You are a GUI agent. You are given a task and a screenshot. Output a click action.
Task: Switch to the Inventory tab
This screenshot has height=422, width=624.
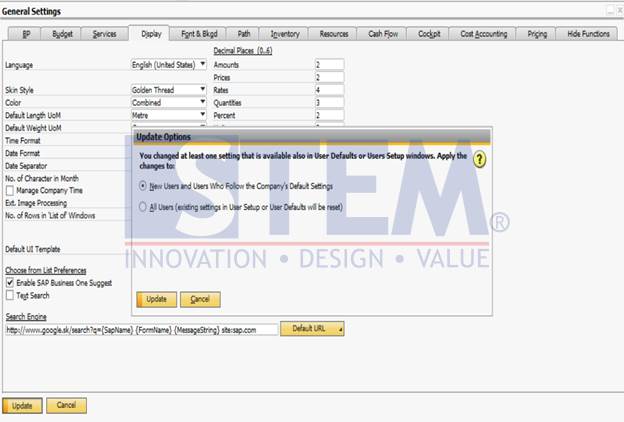click(285, 34)
